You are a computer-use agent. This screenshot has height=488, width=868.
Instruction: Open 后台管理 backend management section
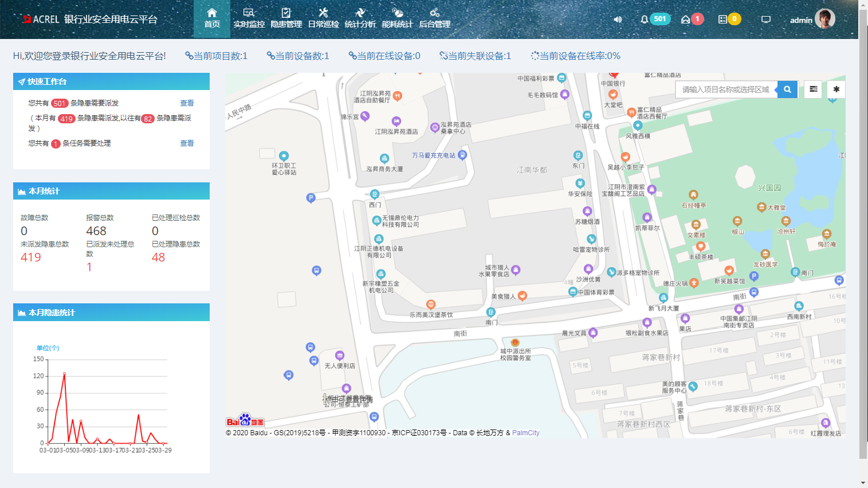[x=434, y=18]
